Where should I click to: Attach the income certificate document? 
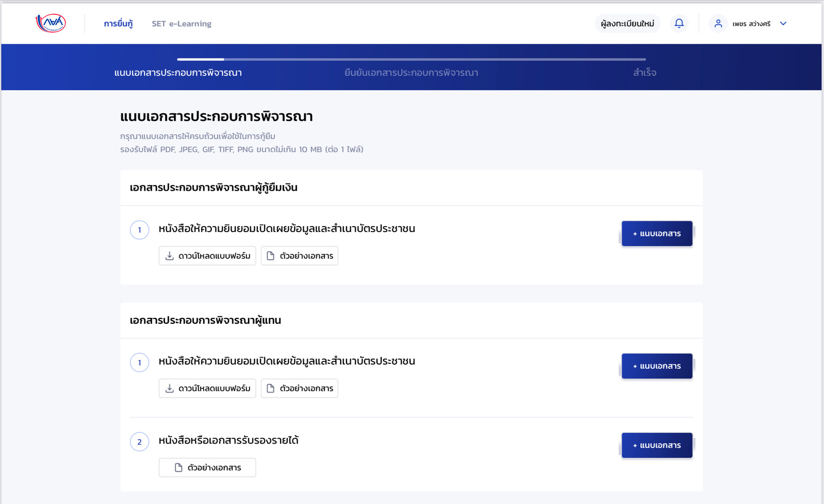coord(657,445)
